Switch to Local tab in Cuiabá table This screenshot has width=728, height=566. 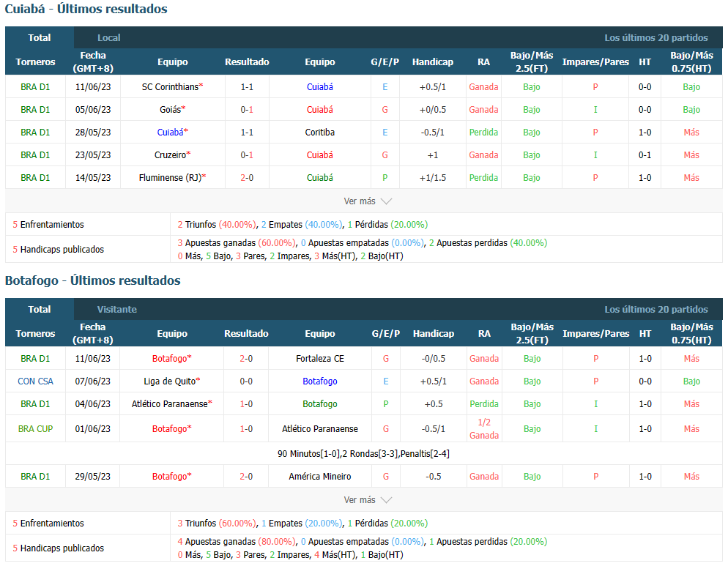click(x=108, y=37)
